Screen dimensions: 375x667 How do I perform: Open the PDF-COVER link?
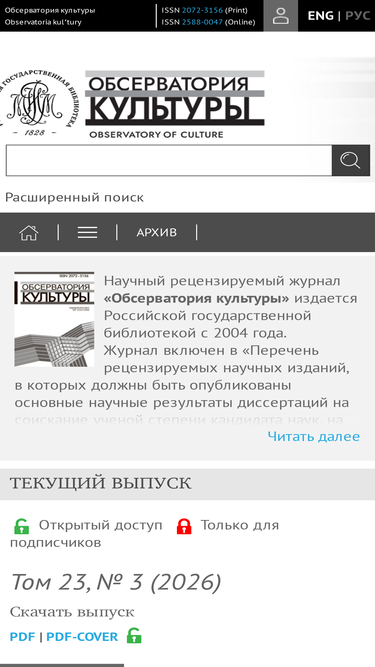point(82,637)
